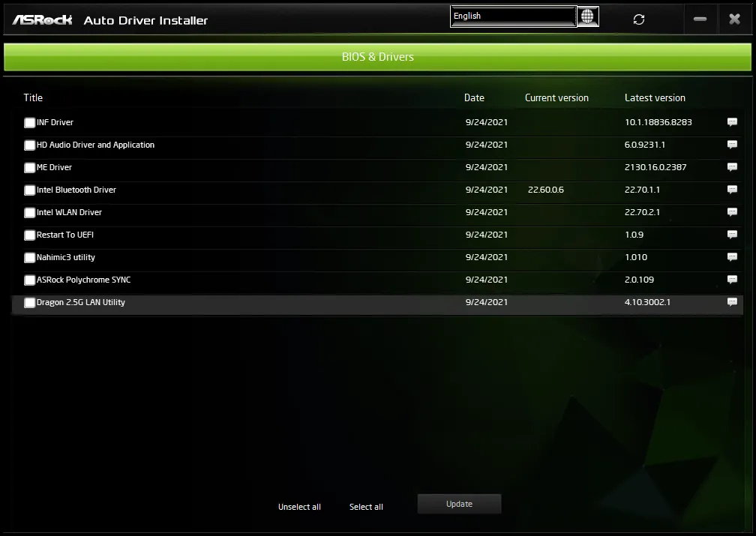Click the Nahimic3 utility title text

pyautogui.click(x=65, y=257)
